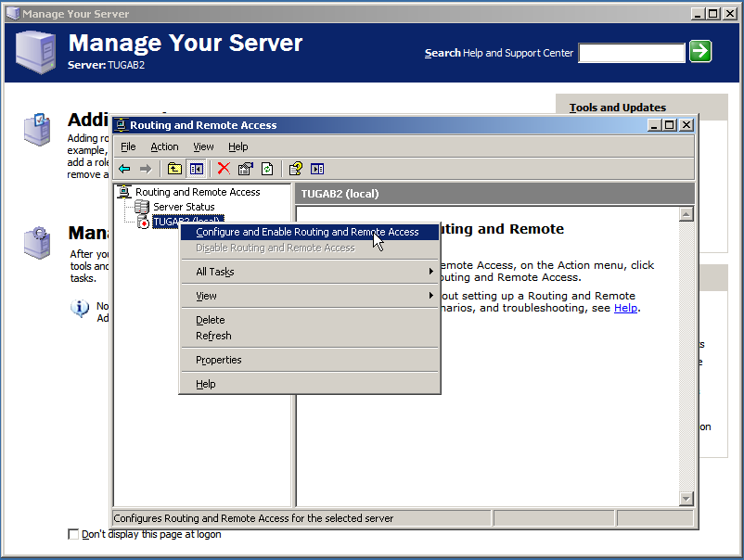Screen dimensions: 744x560
Task: Click the Up one level folder icon
Action: click(x=174, y=169)
